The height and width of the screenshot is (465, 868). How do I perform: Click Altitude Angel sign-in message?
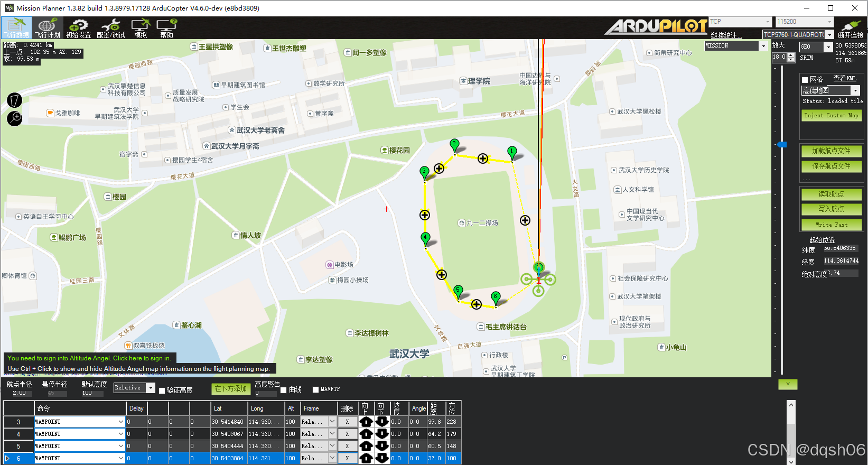(89, 358)
